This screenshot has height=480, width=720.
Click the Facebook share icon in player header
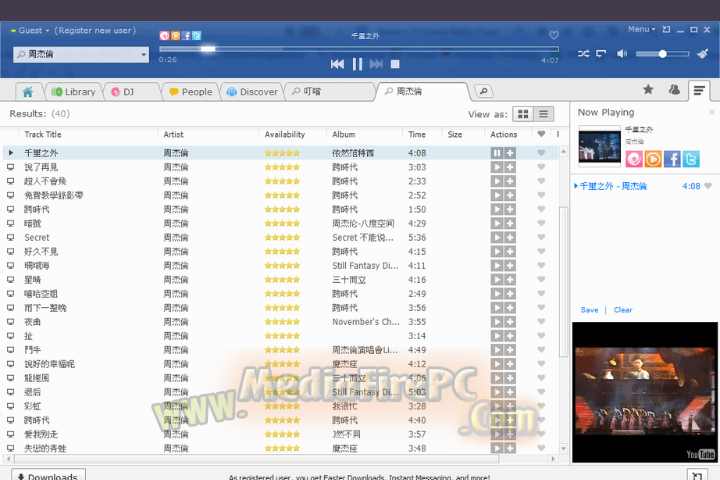tap(186, 35)
